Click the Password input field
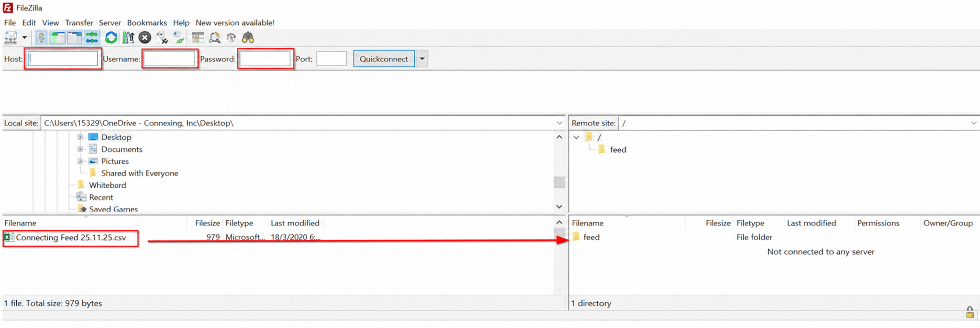Image resolution: width=980 pixels, height=328 pixels. coord(265,59)
